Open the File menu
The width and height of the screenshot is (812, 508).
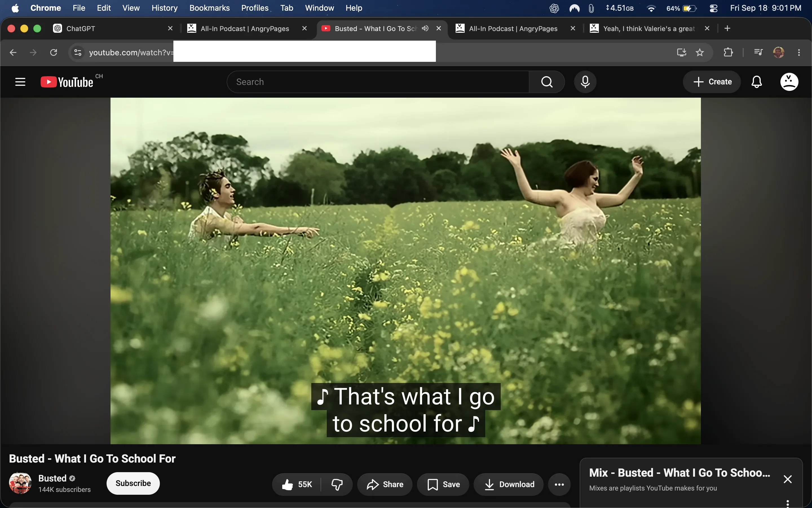pyautogui.click(x=79, y=8)
